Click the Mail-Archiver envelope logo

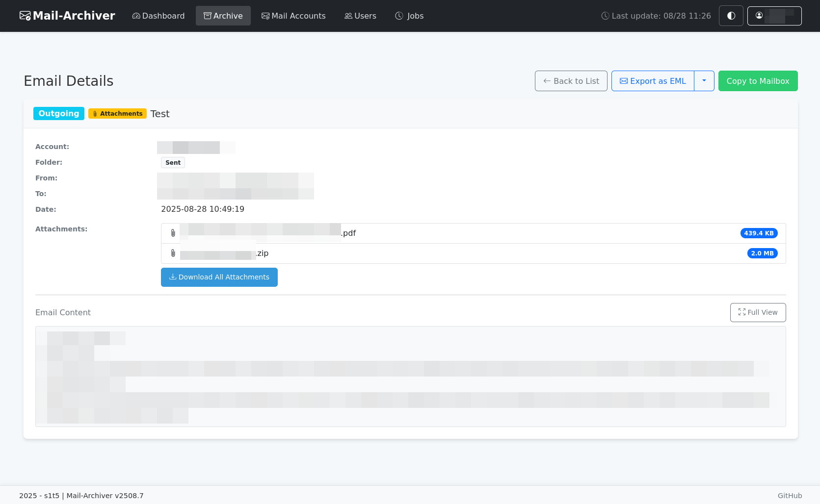click(25, 15)
